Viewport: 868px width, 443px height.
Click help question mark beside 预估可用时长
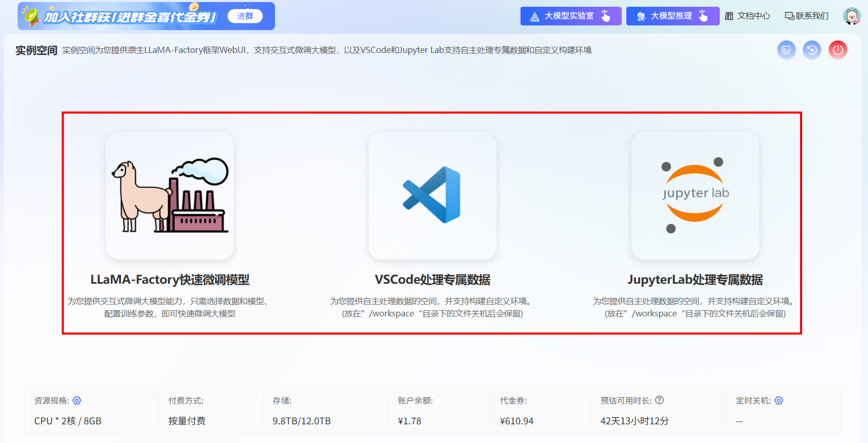(x=659, y=400)
